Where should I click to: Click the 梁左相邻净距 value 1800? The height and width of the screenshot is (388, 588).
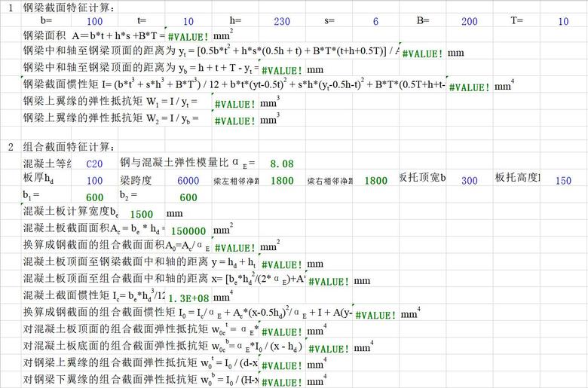click(x=281, y=181)
